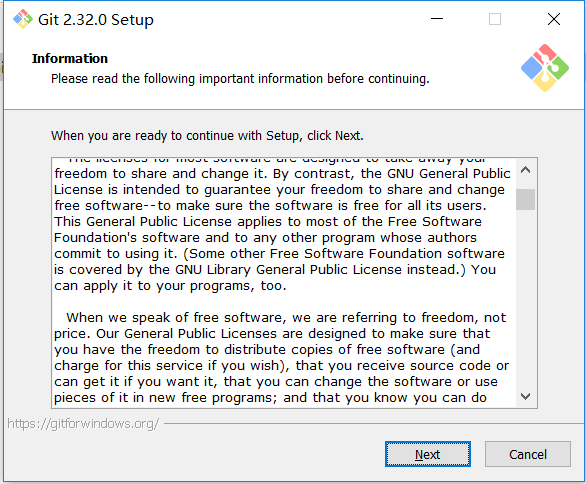Click the line starting 'freedom to share and change it'
Image resolution: width=586 pixels, height=484 pixels.
[x=282, y=173]
